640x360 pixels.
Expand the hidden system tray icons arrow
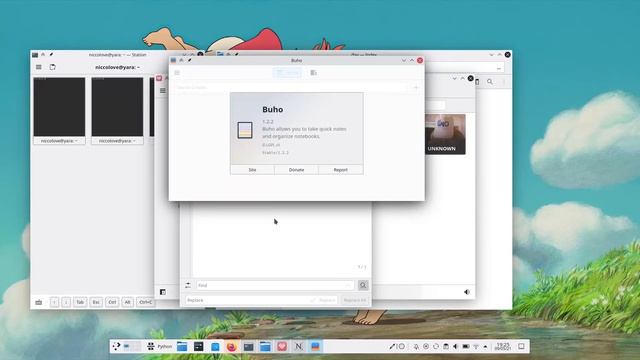(x=485, y=347)
